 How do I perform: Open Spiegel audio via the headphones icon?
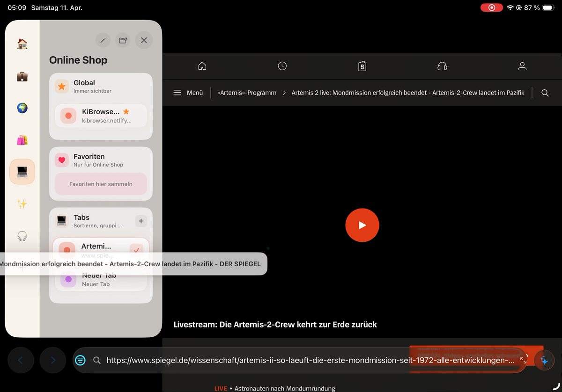442,66
